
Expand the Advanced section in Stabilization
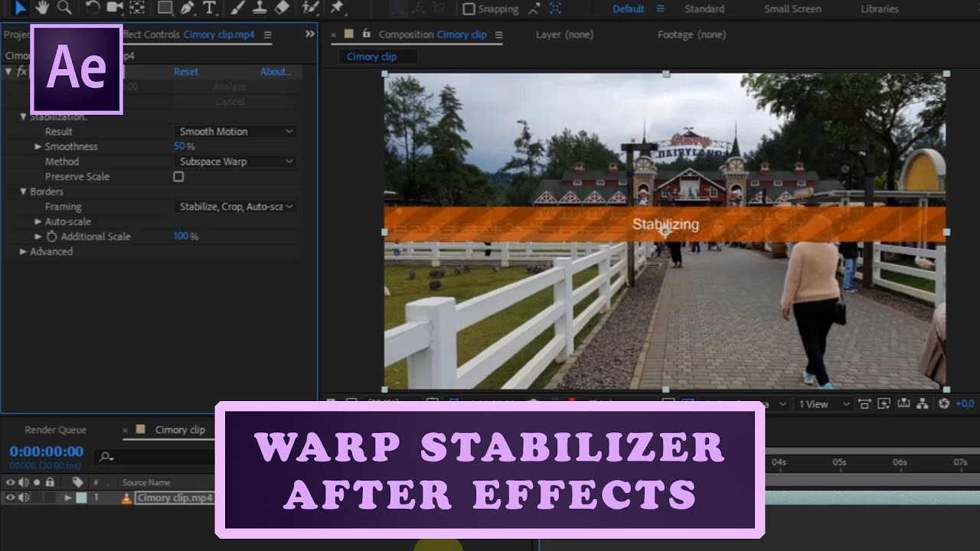click(x=23, y=251)
